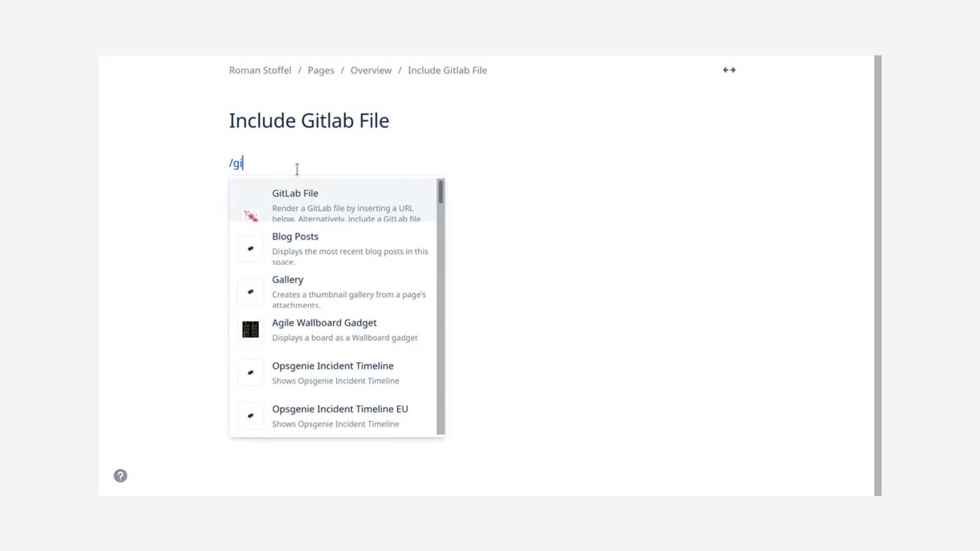Open the help question mark icon
The image size is (980, 551).
120,475
